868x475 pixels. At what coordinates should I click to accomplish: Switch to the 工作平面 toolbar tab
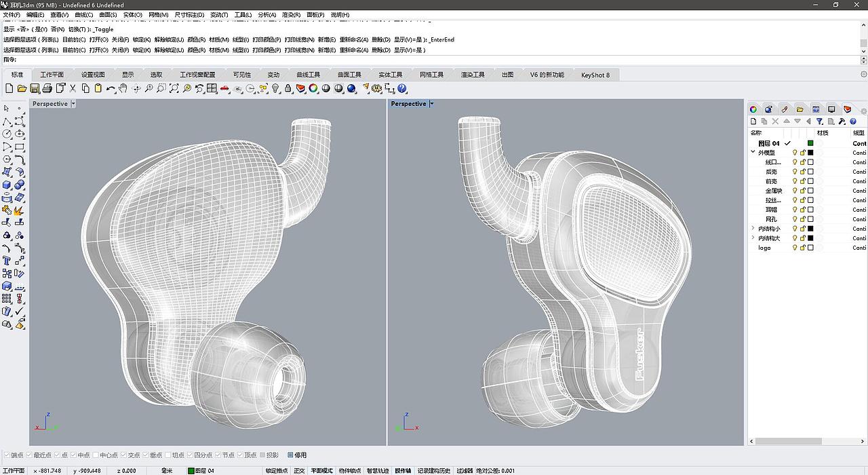[x=52, y=75]
